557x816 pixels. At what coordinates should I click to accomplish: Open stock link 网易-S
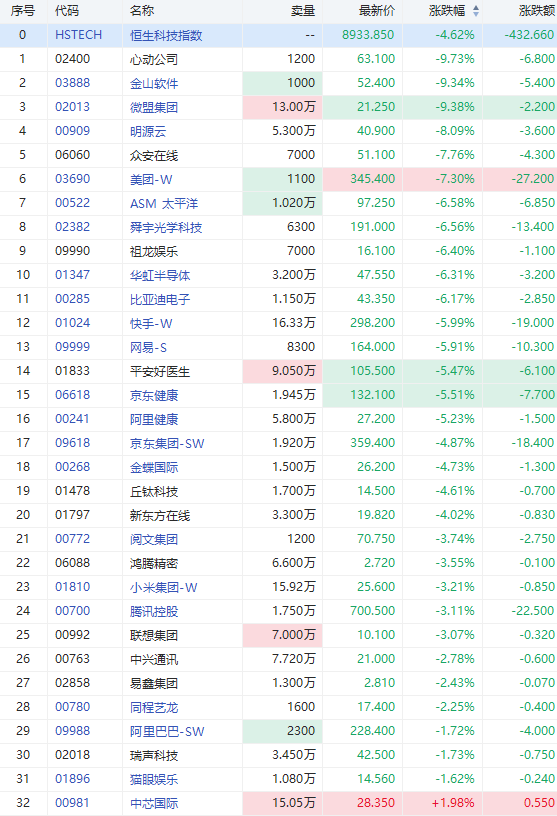pyautogui.click(x=148, y=347)
